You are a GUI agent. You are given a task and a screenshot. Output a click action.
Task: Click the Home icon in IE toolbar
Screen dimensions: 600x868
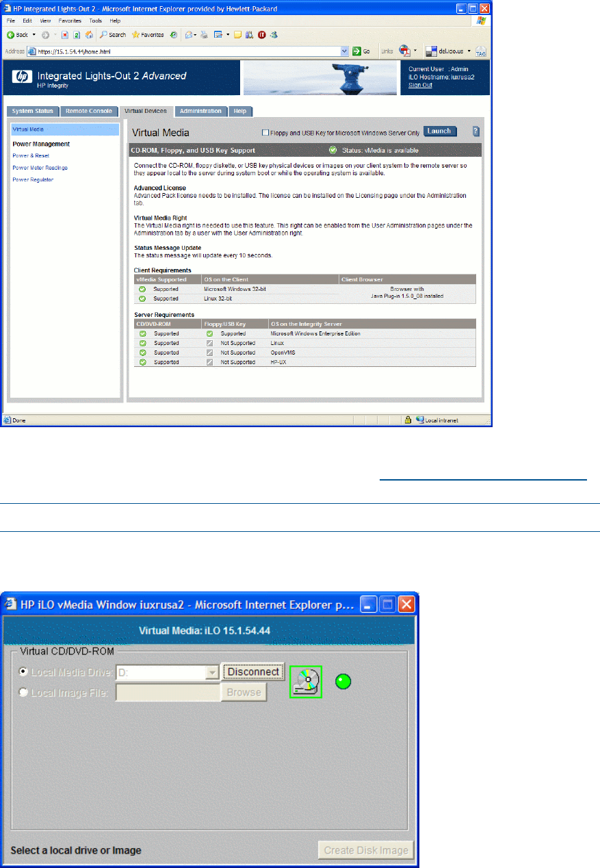tap(89, 34)
